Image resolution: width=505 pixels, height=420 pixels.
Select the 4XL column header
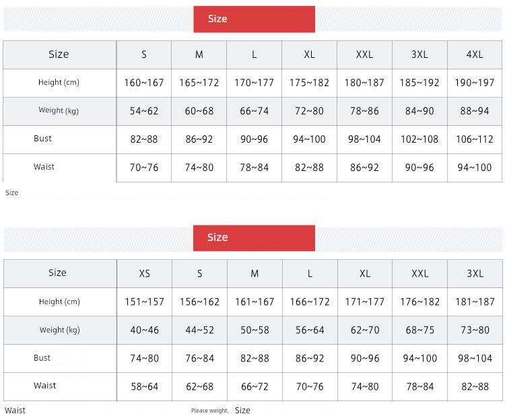[475, 55]
